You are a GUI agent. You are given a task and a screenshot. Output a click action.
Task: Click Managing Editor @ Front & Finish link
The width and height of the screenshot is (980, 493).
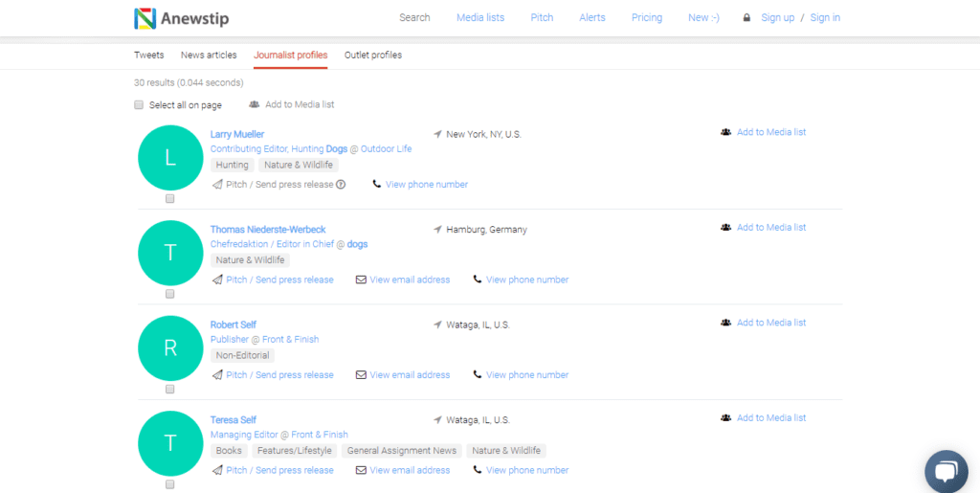(x=279, y=435)
